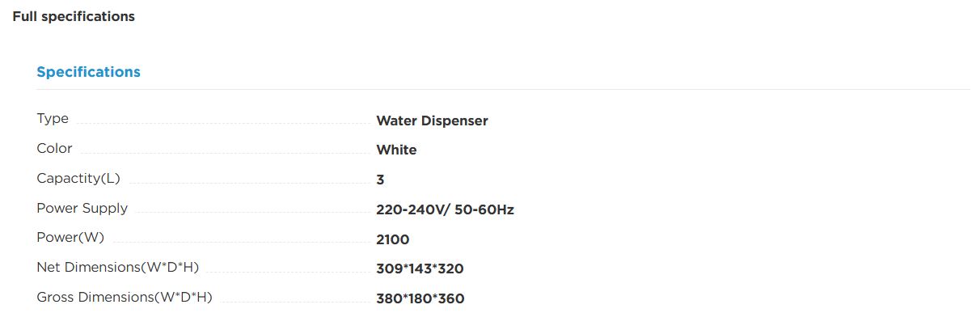Click the dotted line in Type row

coord(221,124)
